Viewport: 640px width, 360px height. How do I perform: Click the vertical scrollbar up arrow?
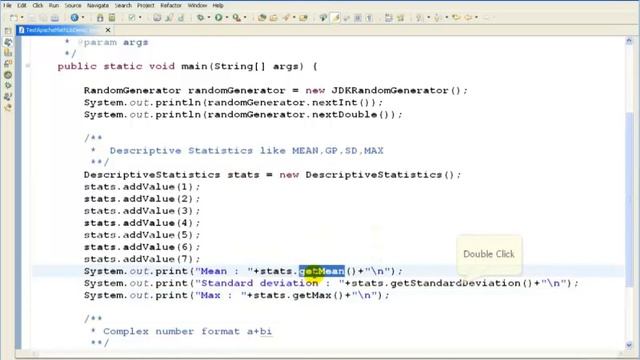point(629,41)
